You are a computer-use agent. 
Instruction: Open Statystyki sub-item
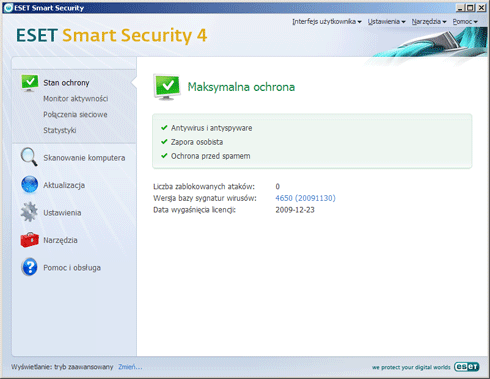(60, 130)
